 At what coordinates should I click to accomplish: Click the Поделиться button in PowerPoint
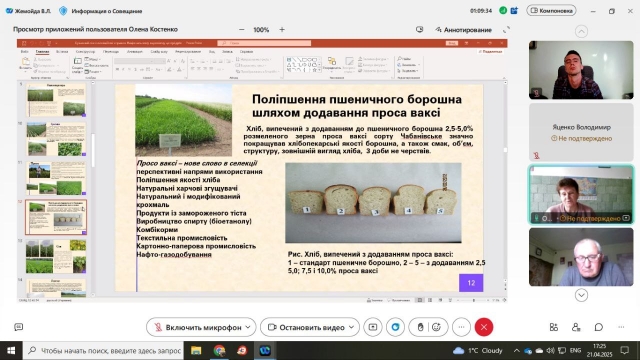tap(490, 52)
